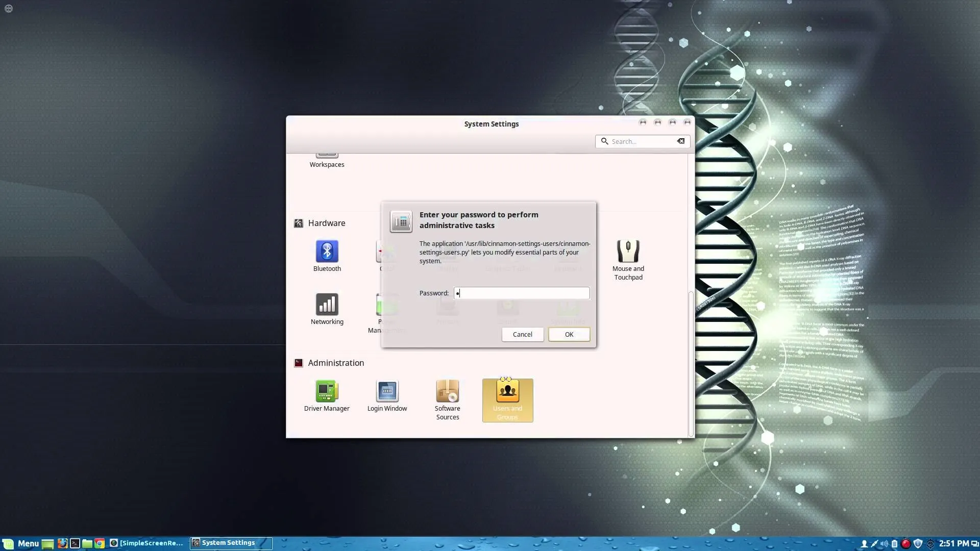Screen dimensions: 980x551
Task: Click Cancel to dismiss the dialog
Action: (522, 334)
